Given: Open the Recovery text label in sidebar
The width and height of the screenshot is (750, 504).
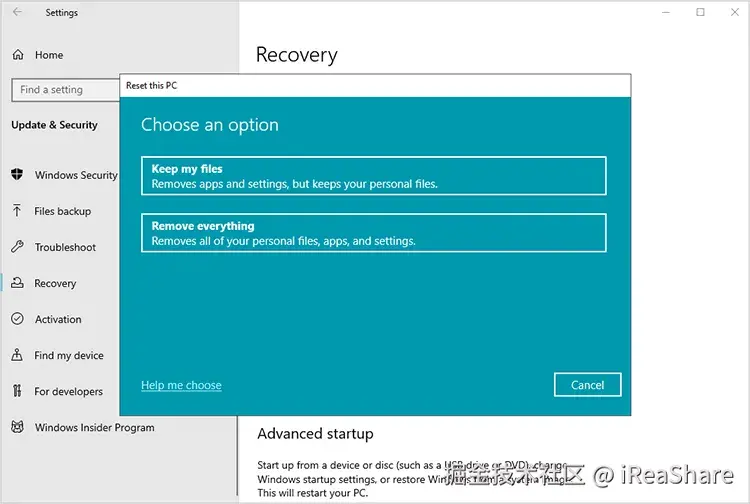Looking at the screenshot, I should tap(55, 283).
